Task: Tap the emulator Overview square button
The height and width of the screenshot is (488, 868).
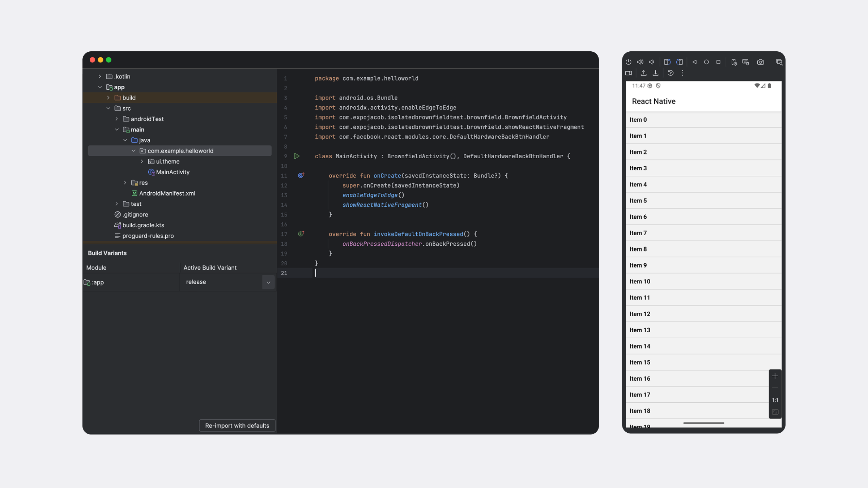Action: click(718, 62)
